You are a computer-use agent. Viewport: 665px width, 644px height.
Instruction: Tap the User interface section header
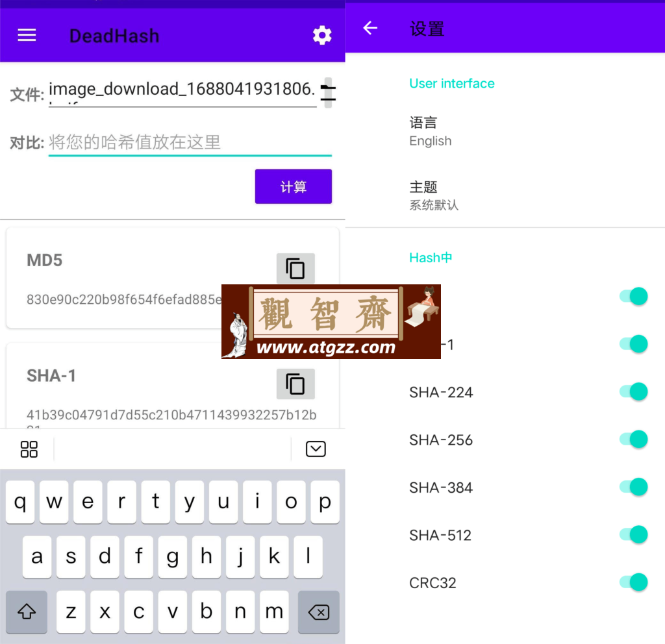(452, 84)
